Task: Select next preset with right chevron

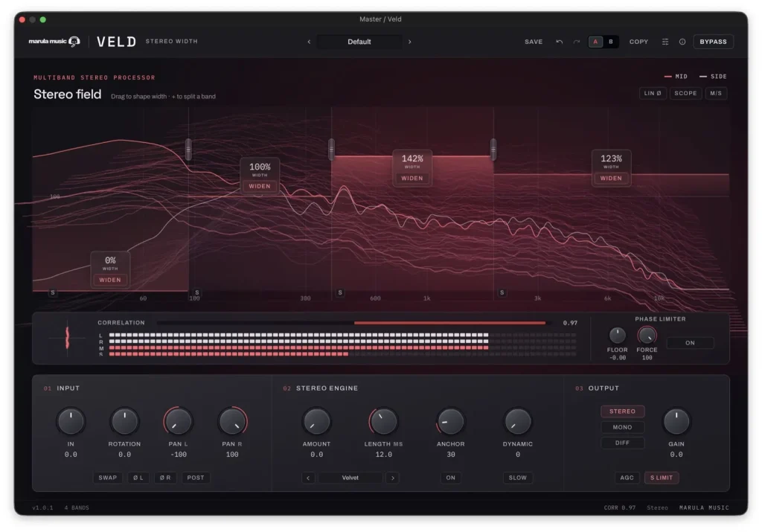Action: (410, 42)
